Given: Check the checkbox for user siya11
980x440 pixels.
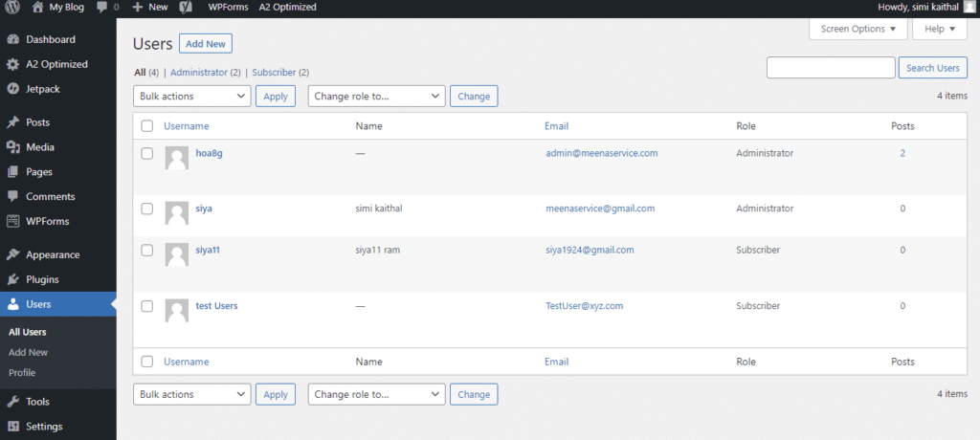Looking at the screenshot, I should pos(146,250).
